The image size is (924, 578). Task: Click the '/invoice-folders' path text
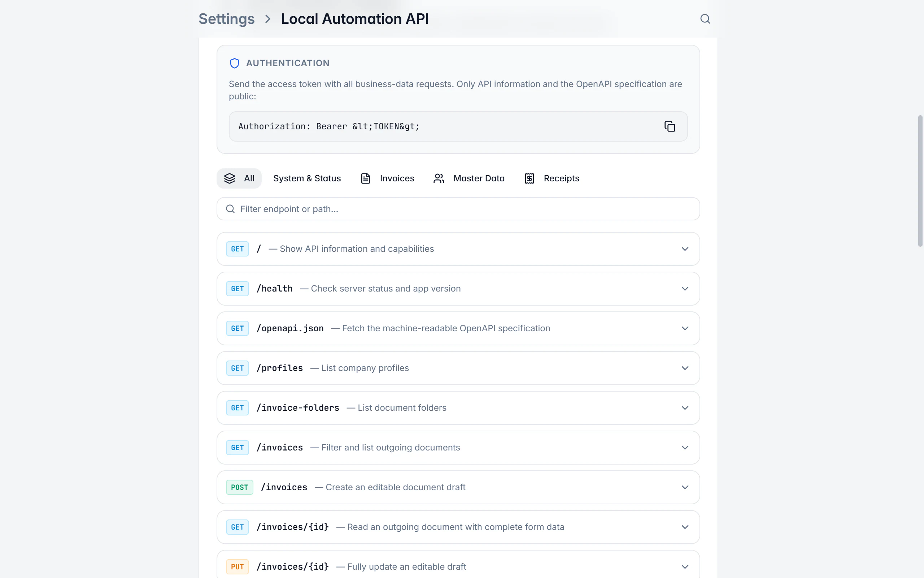click(298, 408)
